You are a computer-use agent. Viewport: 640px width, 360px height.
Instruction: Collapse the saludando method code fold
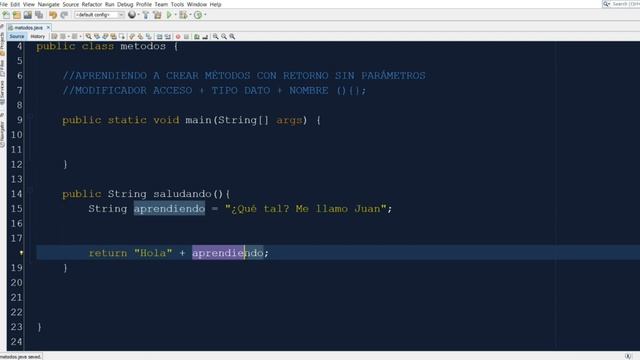point(31,190)
